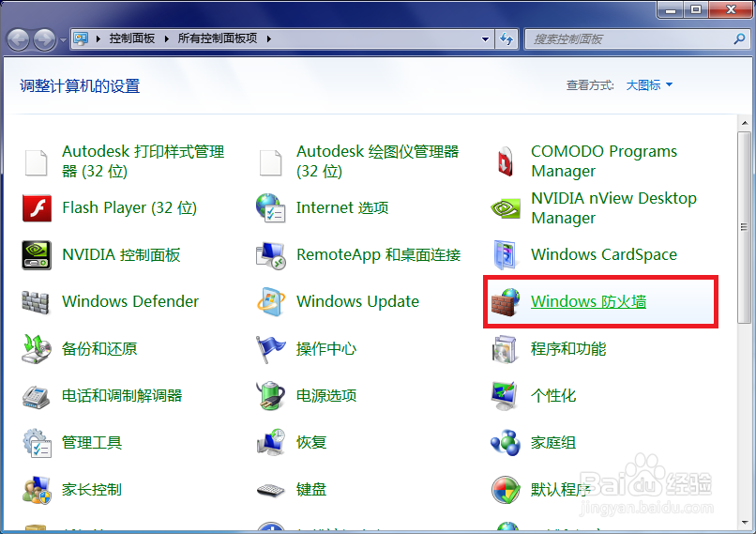
Task: Click Windows 防火墙 brick wall icon
Action: 506,302
